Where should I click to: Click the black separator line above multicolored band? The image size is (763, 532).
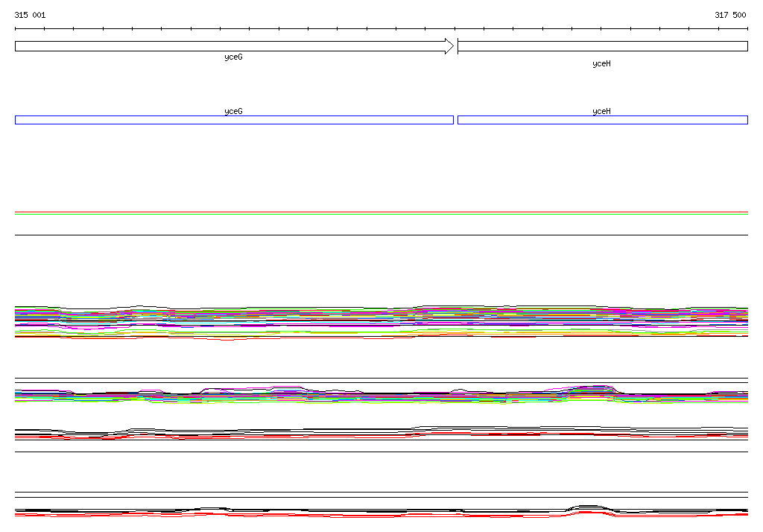pyautogui.click(x=381, y=235)
